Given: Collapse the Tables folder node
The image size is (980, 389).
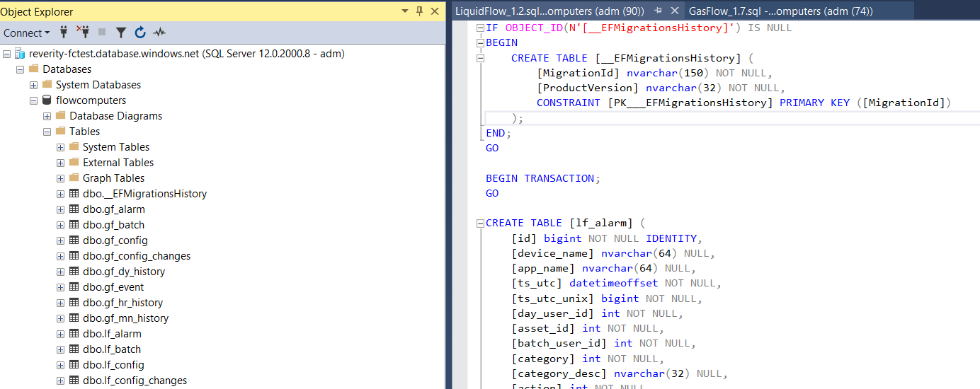Looking at the screenshot, I should point(47,132).
